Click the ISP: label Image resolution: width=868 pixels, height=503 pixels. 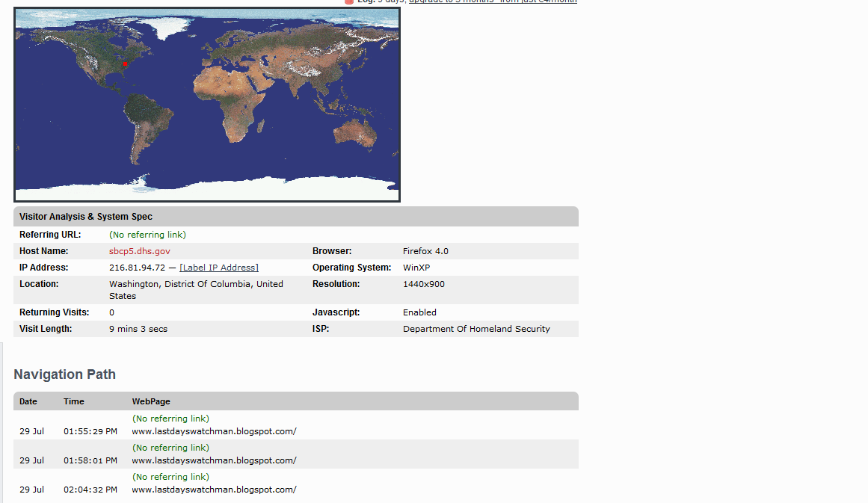pyautogui.click(x=321, y=330)
